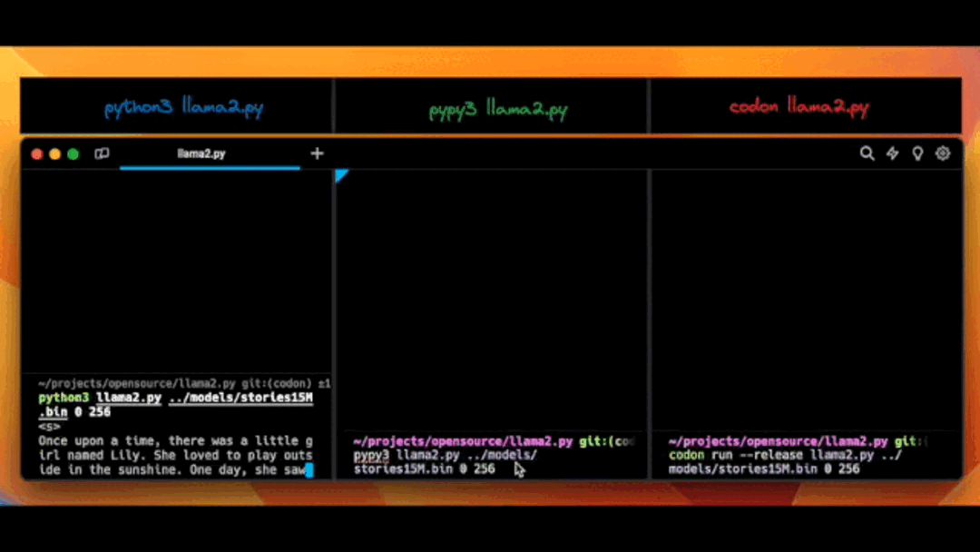Image resolution: width=980 pixels, height=552 pixels.
Task: Click the blue terminal cursor after "saw"
Action: tap(309, 470)
